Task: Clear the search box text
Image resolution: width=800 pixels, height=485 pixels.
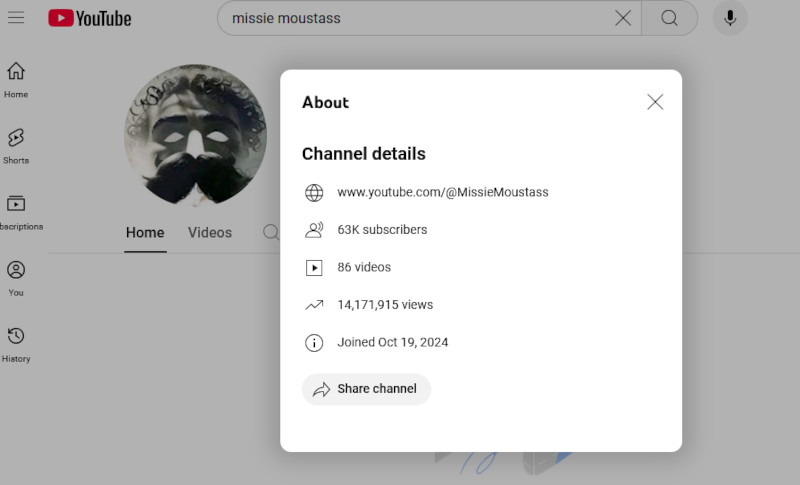Action: [x=622, y=18]
